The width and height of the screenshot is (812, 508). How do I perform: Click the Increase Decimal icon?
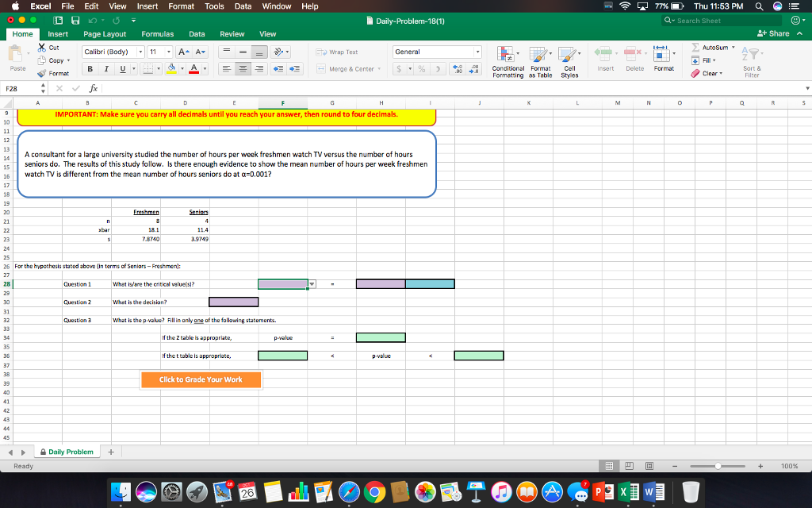tap(456, 67)
